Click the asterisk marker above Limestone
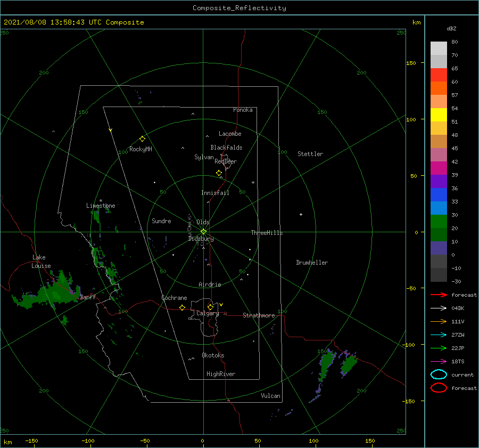Screen dimensions: 479x448 click(x=101, y=201)
